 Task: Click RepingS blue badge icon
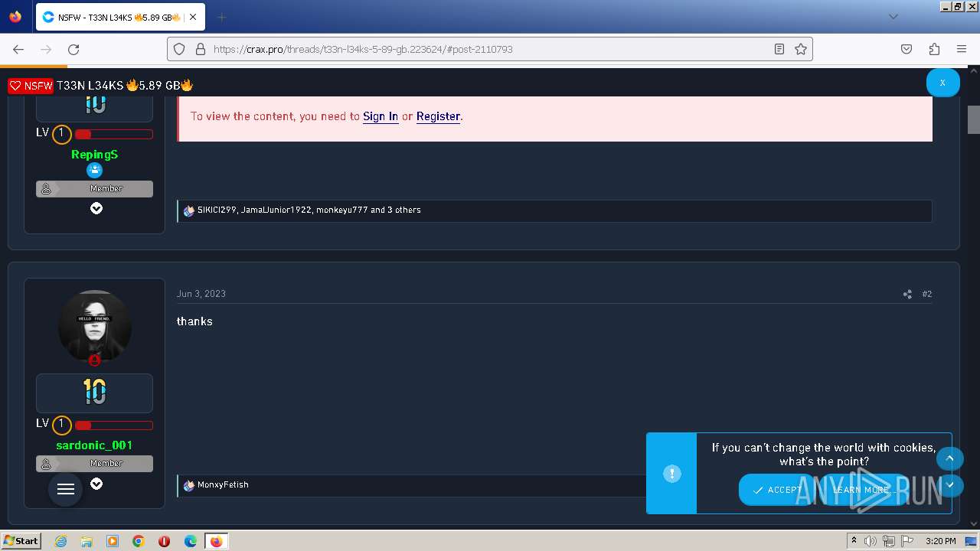pos(94,170)
